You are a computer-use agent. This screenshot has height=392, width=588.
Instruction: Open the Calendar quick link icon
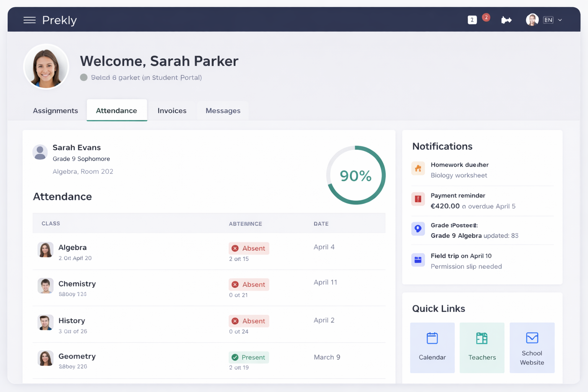(x=432, y=338)
